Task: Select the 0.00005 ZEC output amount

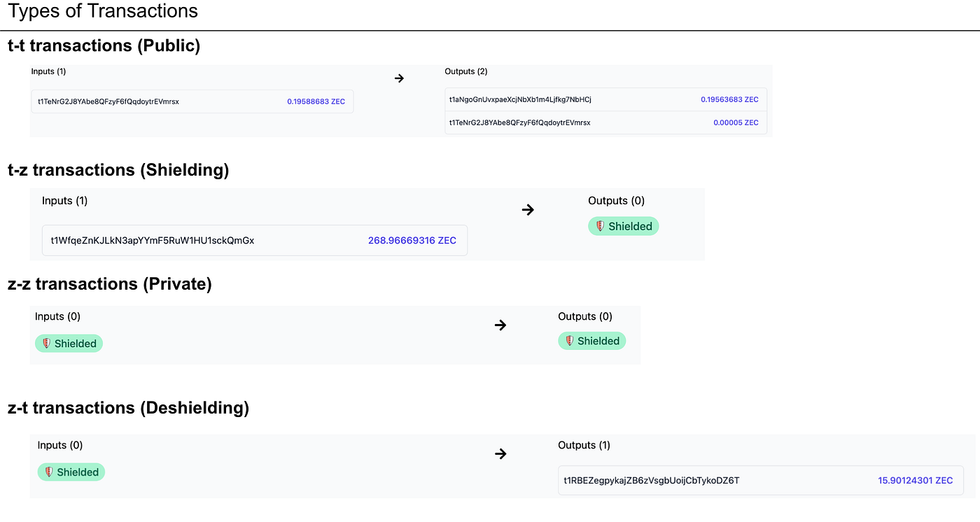Action: (736, 122)
